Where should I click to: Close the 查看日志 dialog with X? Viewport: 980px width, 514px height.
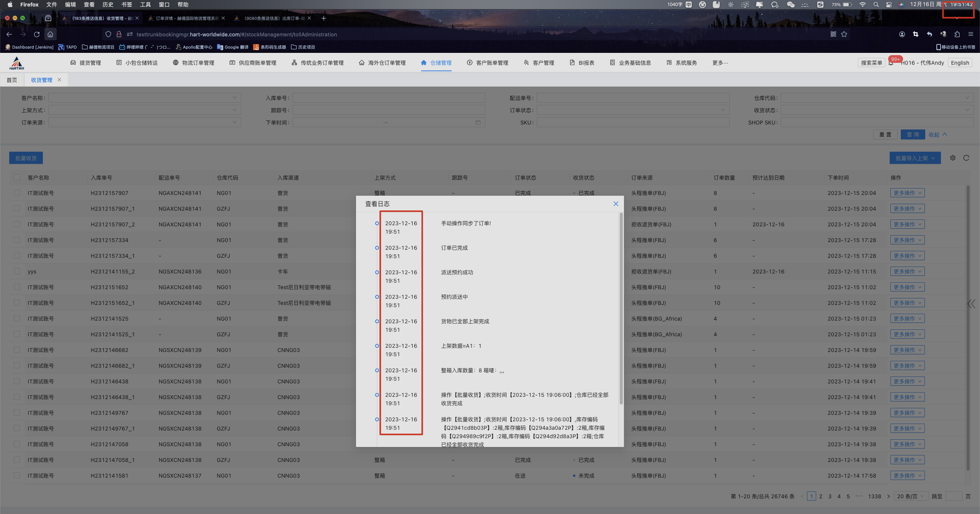[616, 204]
